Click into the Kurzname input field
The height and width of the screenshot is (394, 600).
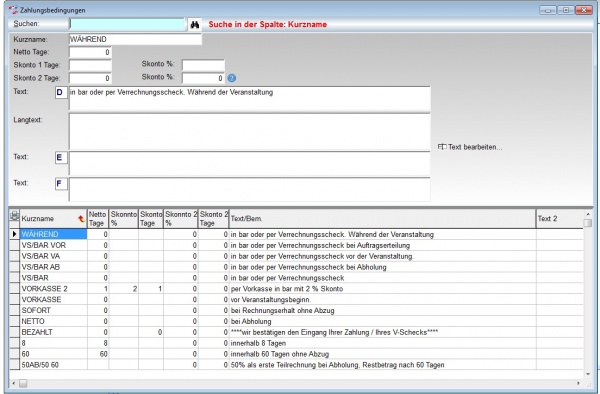[x=135, y=39]
